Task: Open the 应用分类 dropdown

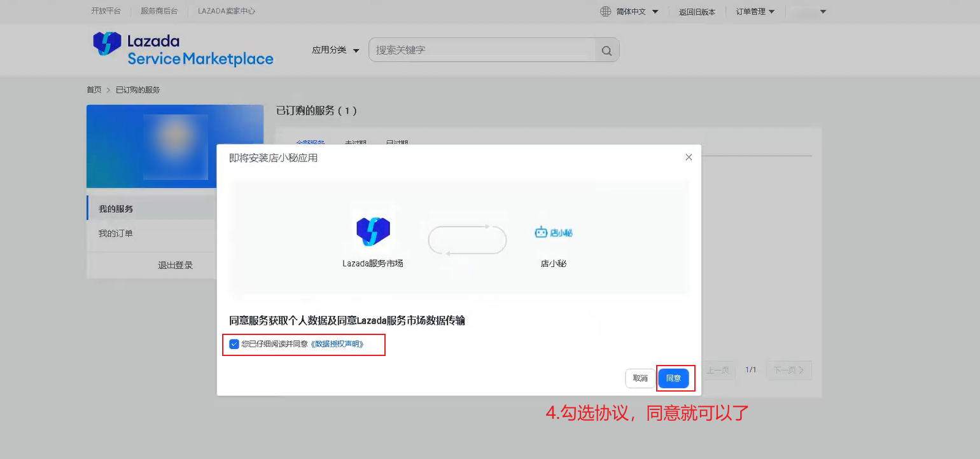Action: 335,50
